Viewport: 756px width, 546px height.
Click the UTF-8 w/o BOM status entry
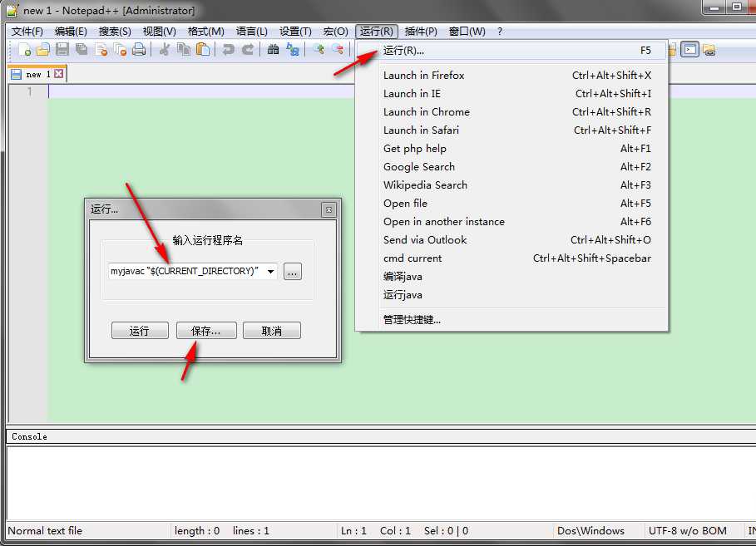tap(687, 531)
